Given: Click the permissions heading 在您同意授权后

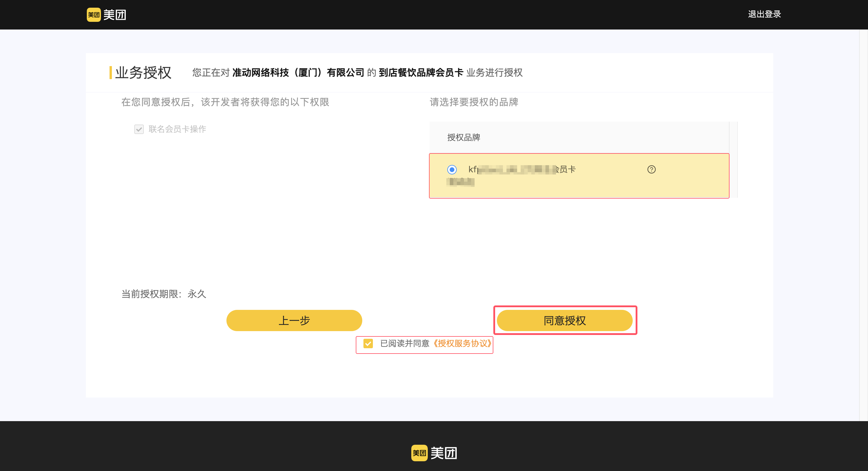Looking at the screenshot, I should pyautogui.click(x=225, y=102).
